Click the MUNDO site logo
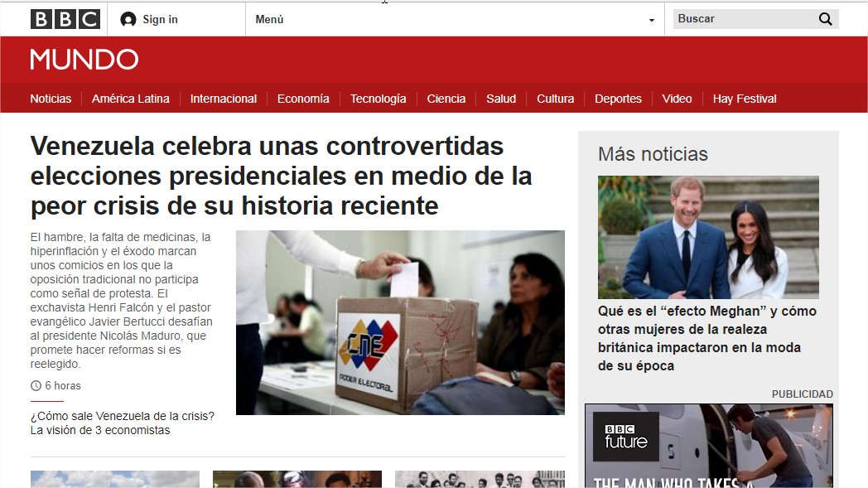 click(x=84, y=60)
